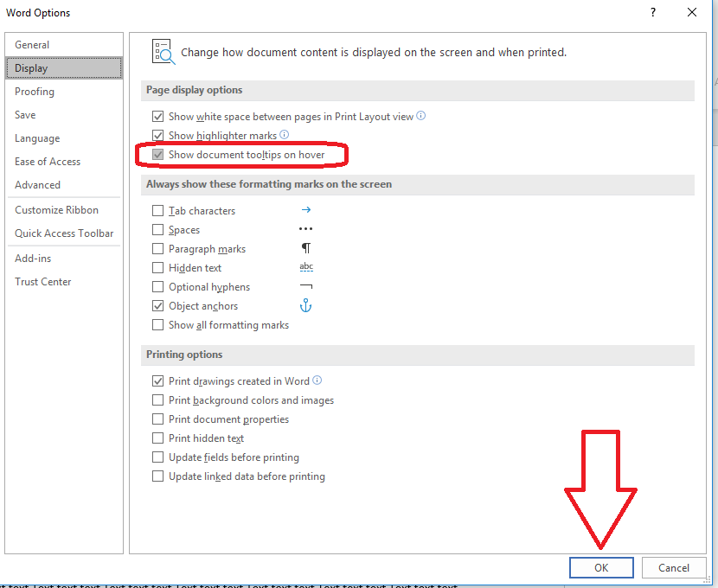The width and height of the screenshot is (718, 588).
Task: Turn on the Hidden text formatting mark
Action: click(157, 268)
